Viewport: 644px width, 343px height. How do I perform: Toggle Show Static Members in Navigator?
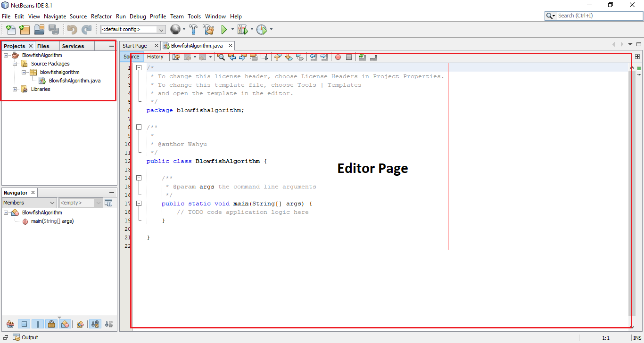click(x=38, y=324)
